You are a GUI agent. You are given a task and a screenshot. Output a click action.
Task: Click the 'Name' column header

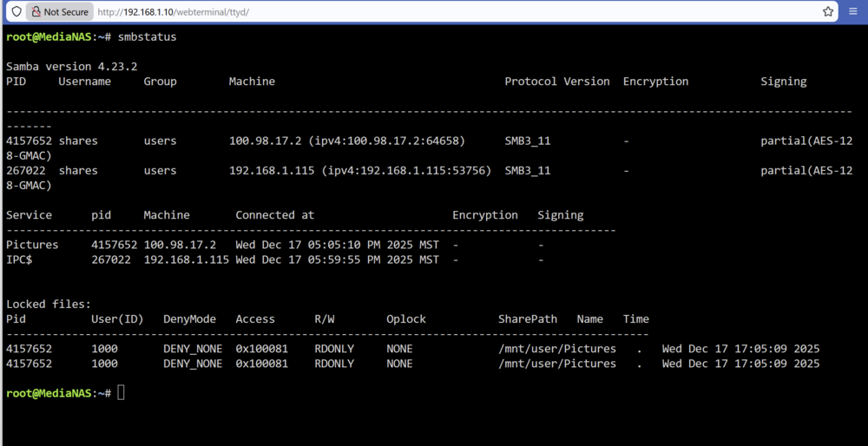pyautogui.click(x=589, y=319)
